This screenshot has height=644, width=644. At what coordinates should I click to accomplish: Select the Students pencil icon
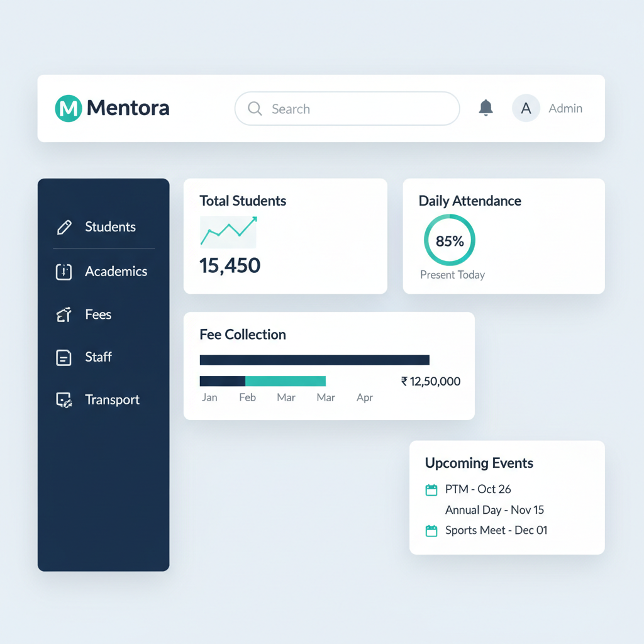(64, 227)
